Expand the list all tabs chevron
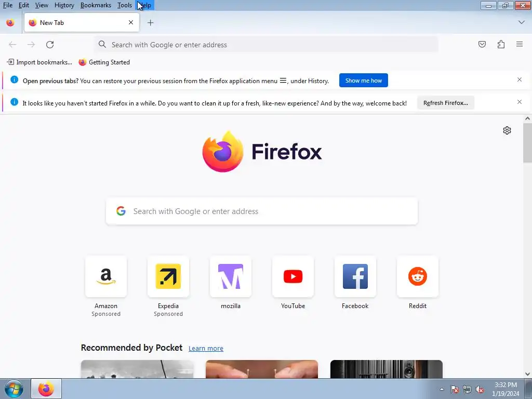Screen dimensions: 532x399 [522, 22]
